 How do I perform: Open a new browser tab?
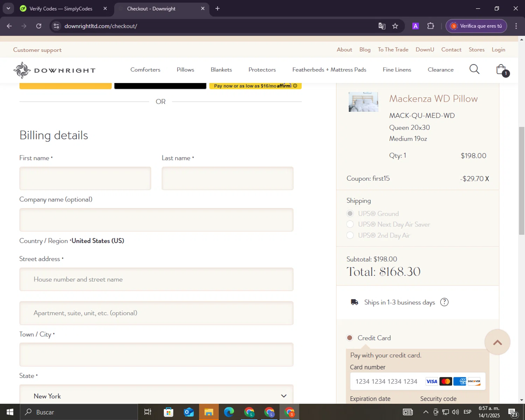(217, 8)
